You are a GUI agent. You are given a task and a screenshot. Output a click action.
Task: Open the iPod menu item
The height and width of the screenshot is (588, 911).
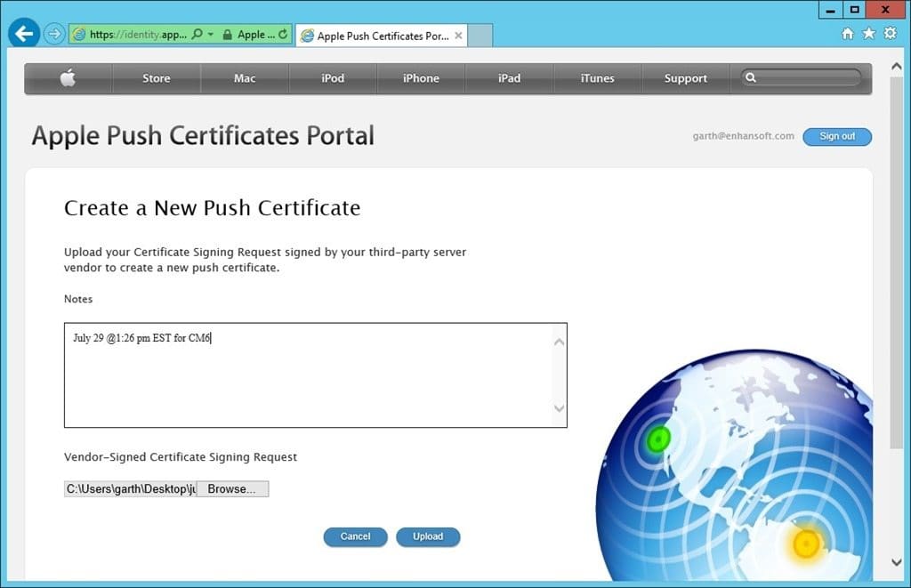pos(333,78)
